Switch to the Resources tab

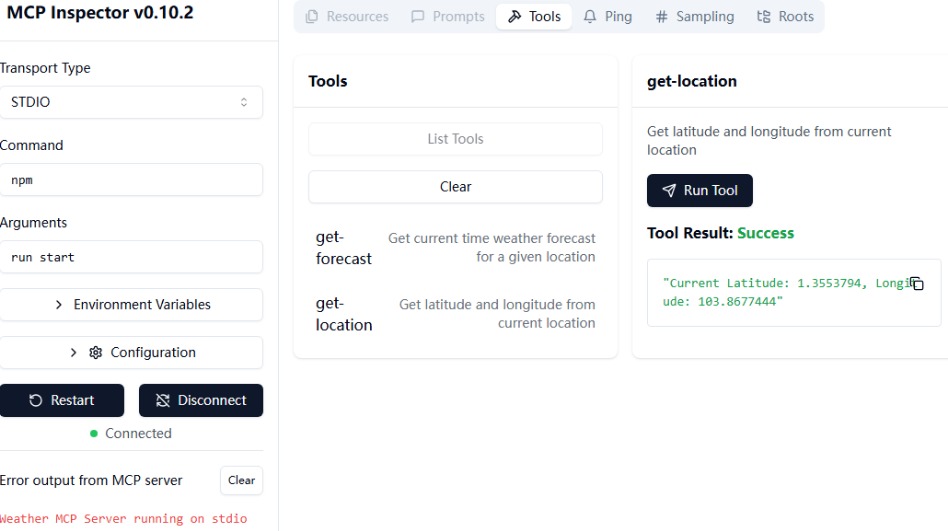pyautogui.click(x=346, y=17)
